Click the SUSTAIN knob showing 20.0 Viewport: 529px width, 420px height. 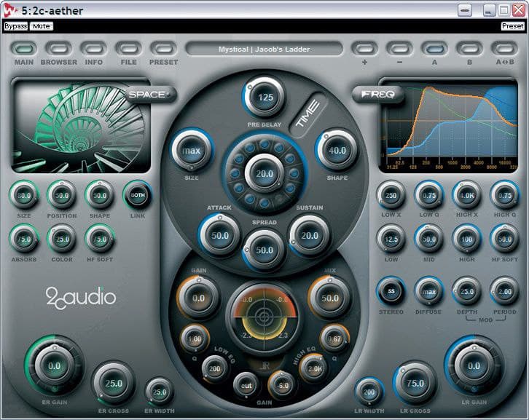(310, 235)
